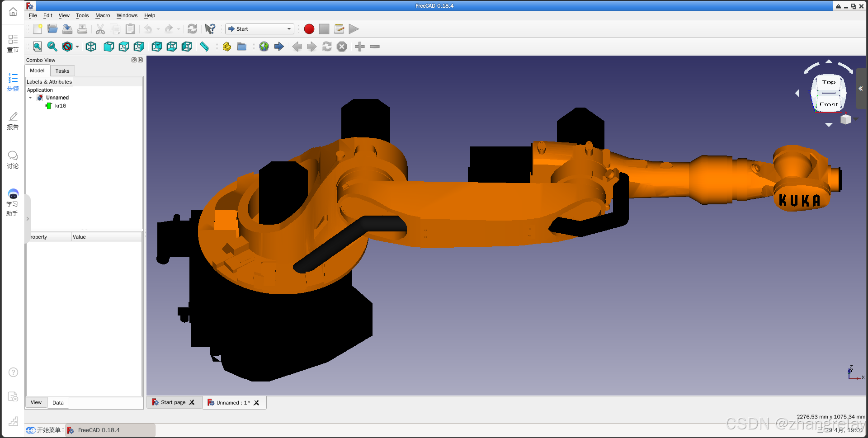Open the draw style dropdown arrow

point(77,47)
